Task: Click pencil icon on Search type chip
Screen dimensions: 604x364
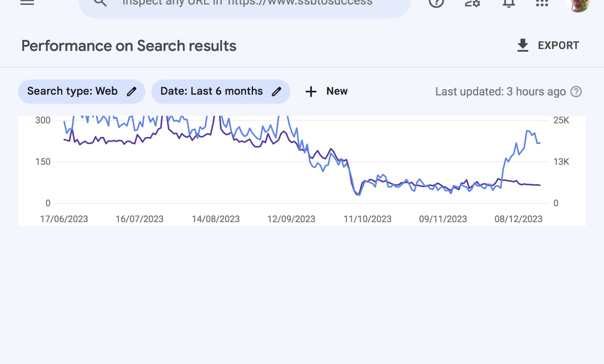Action: (131, 92)
